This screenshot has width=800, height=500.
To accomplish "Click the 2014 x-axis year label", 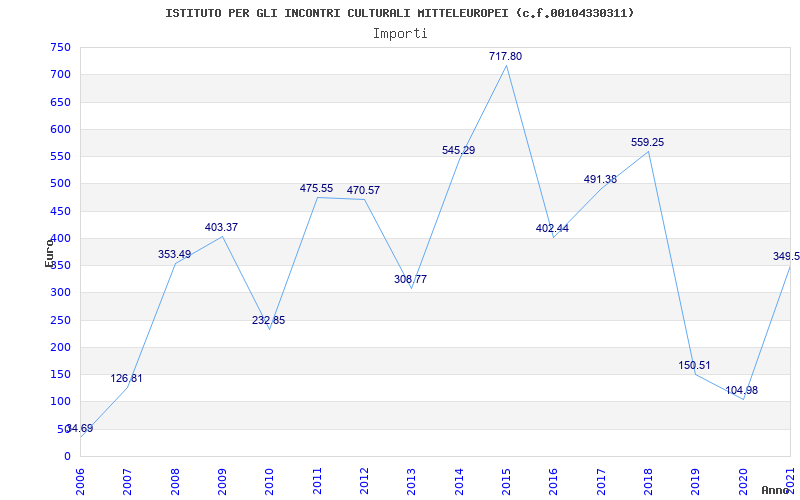I will tap(459, 481).
